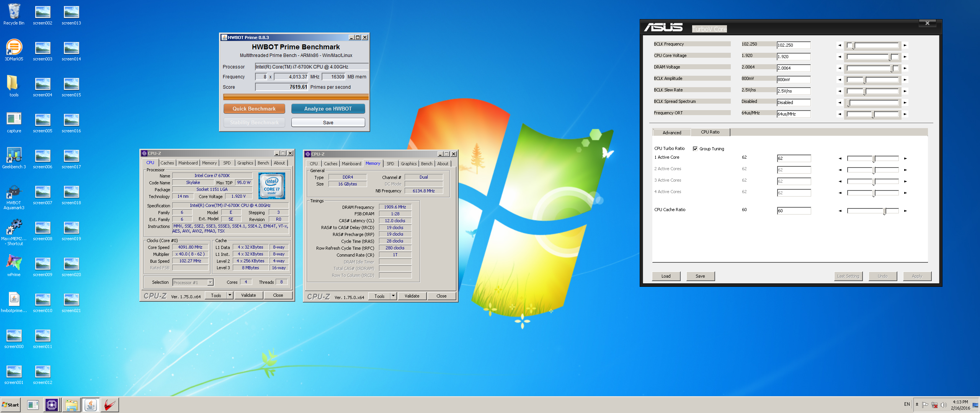Select the screen007 image file

pyautogui.click(x=42, y=194)
